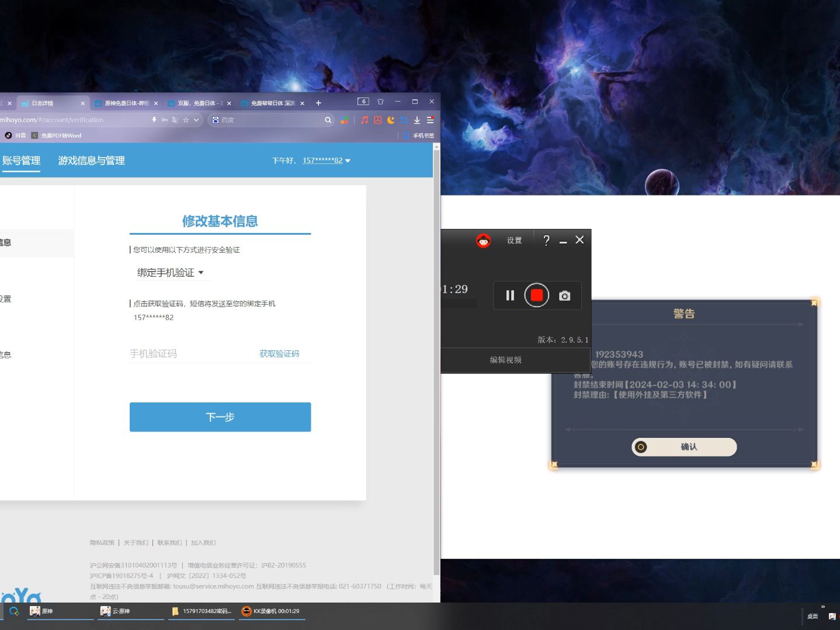Open the KK recorder red avatar icon
Image resolution: width=840 pixels, height=630 pixels.
coord(483,241)
